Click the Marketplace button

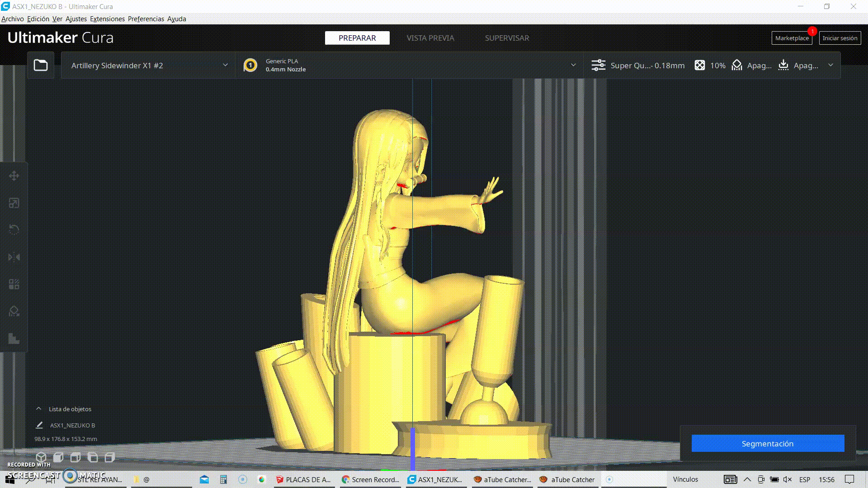click(x=792, y=38)
